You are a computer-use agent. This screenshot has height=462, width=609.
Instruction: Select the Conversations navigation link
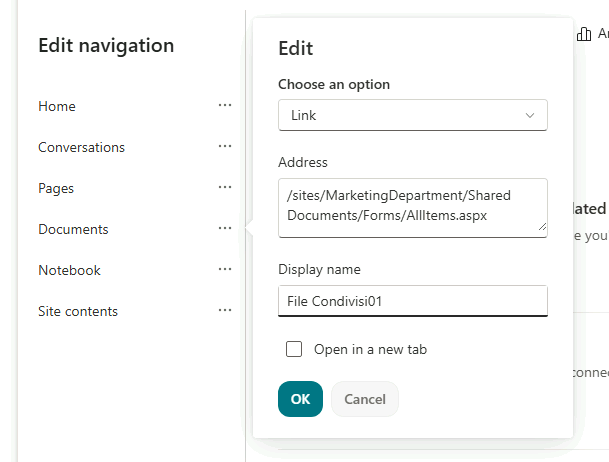(x=82, y=148)
